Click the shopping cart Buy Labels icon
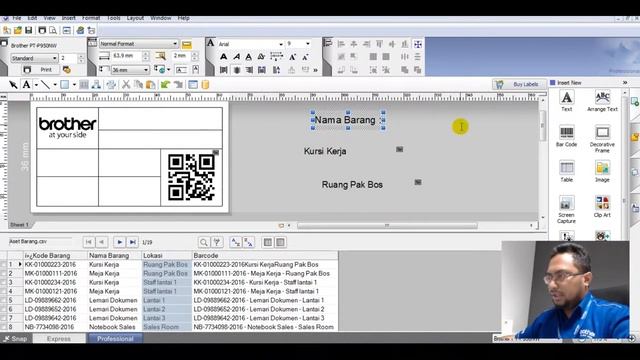 [x=499, y=84]
